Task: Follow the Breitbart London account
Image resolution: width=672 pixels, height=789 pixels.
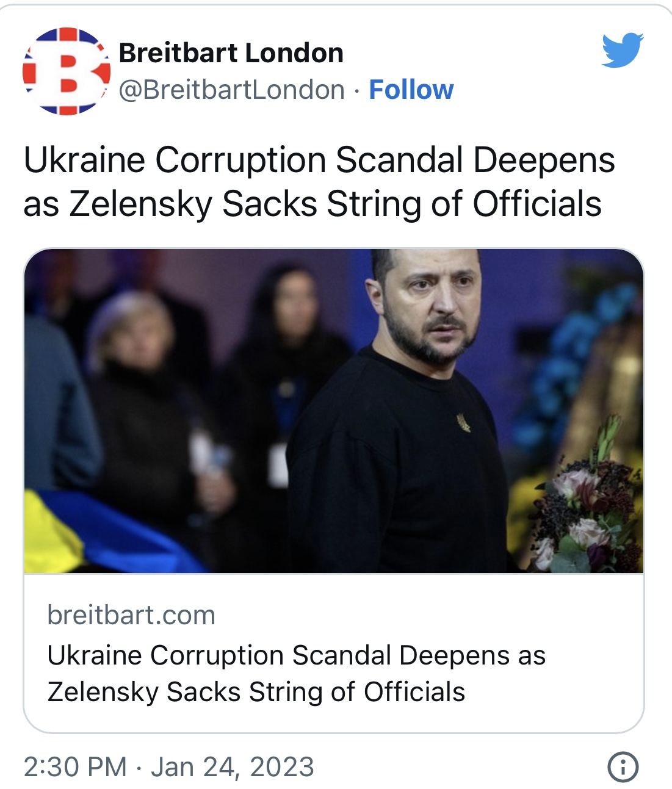Action: pos(411,90)
